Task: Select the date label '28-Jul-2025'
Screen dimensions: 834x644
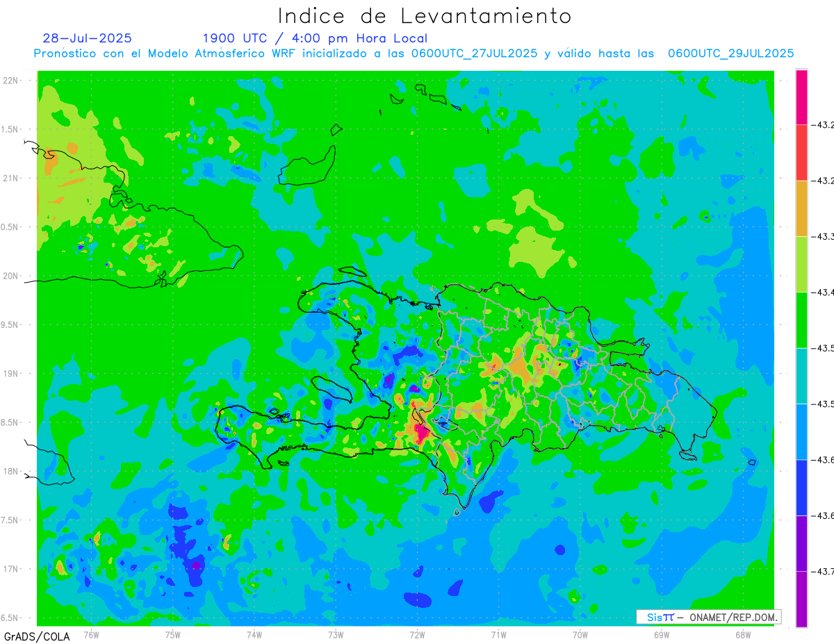Action: click(x=87, y=38)
